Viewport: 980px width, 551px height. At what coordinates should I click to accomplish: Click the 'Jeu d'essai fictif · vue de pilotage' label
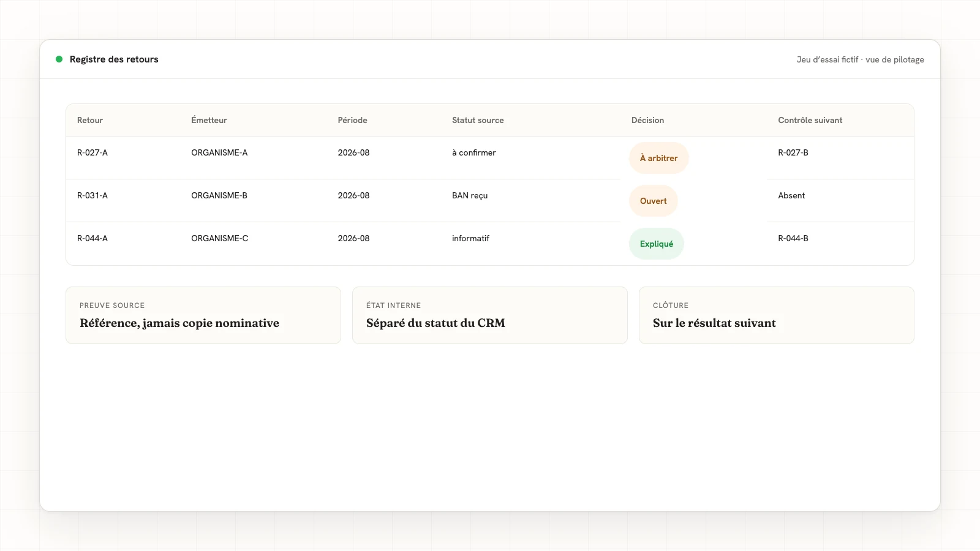click(860, 59)
